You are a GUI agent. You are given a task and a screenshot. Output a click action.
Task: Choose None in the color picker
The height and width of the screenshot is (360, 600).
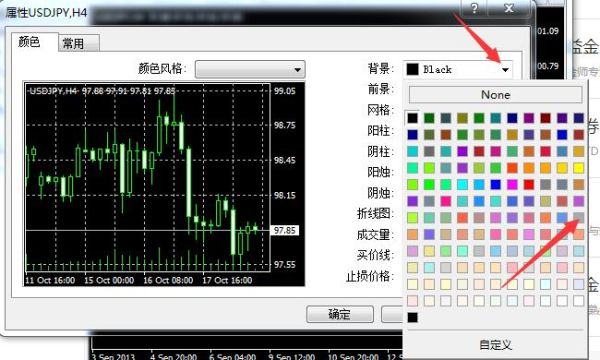[496, 94]
